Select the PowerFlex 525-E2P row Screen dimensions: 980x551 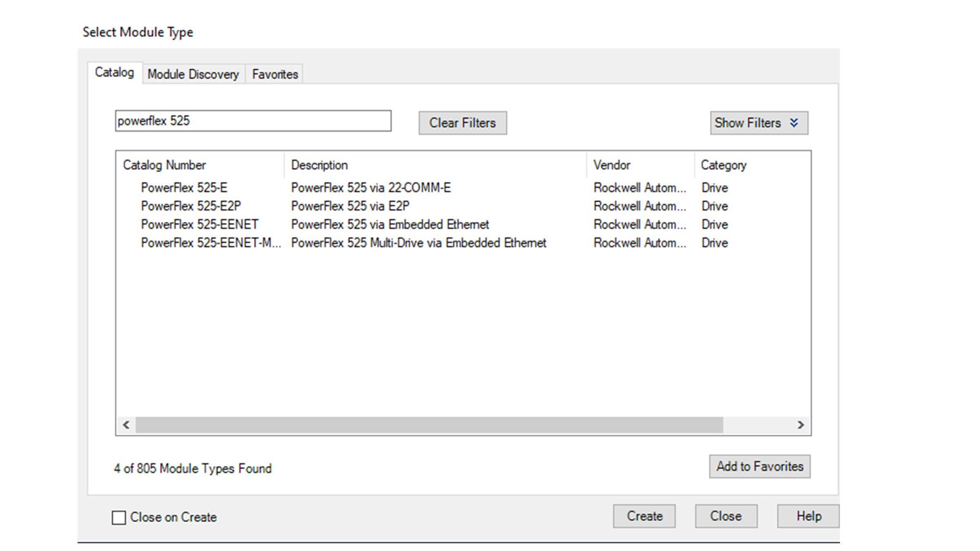463,206
